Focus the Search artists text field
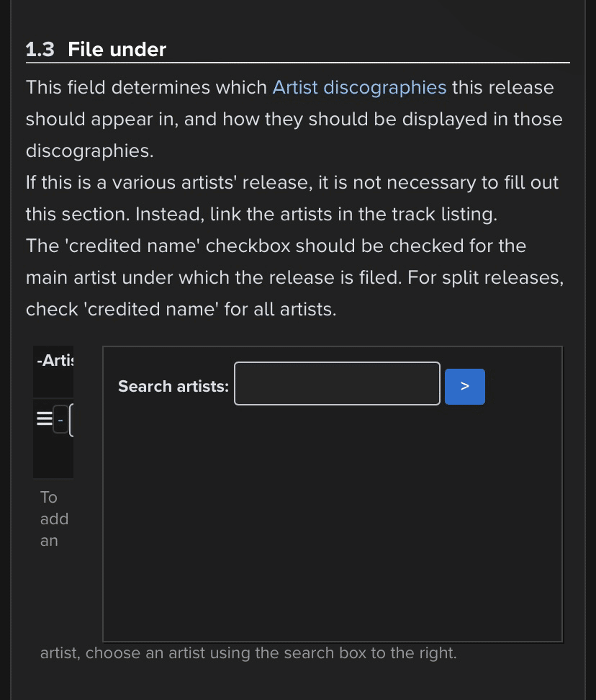 338,383
